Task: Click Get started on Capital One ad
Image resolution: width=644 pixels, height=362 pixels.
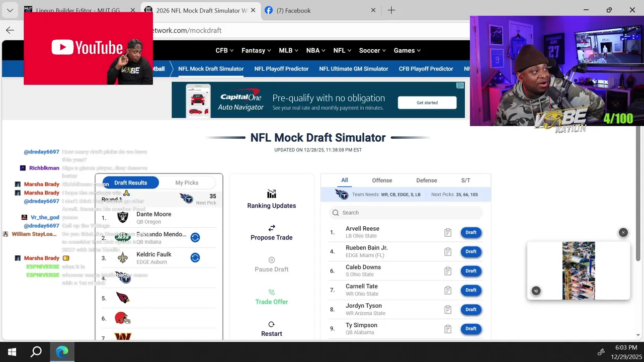Action: pyautogui.click(x=427, y=103)
